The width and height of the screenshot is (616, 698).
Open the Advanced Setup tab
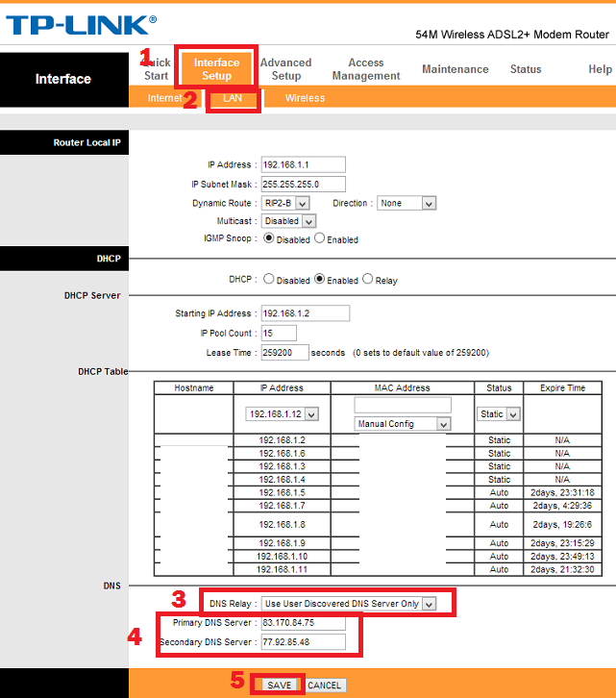[285, 69]
